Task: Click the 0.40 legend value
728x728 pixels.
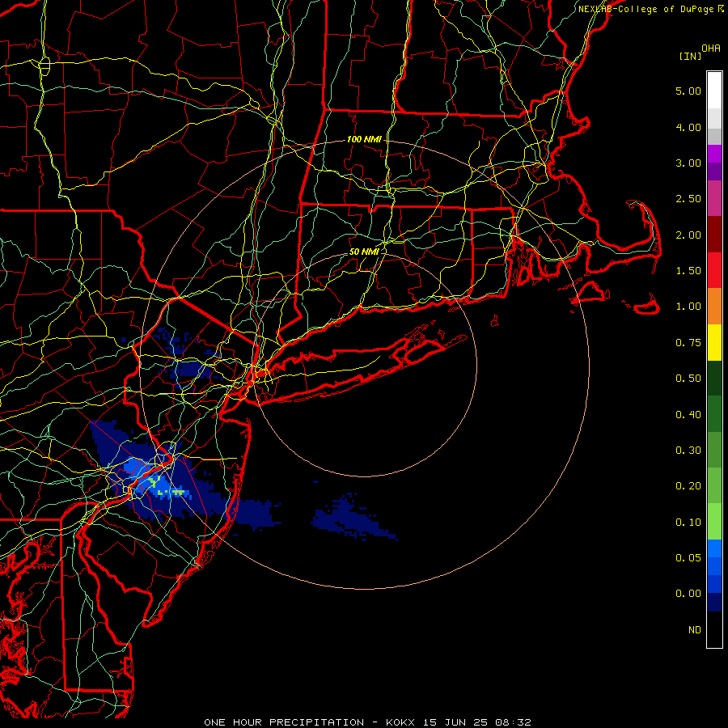Action: 688,415
